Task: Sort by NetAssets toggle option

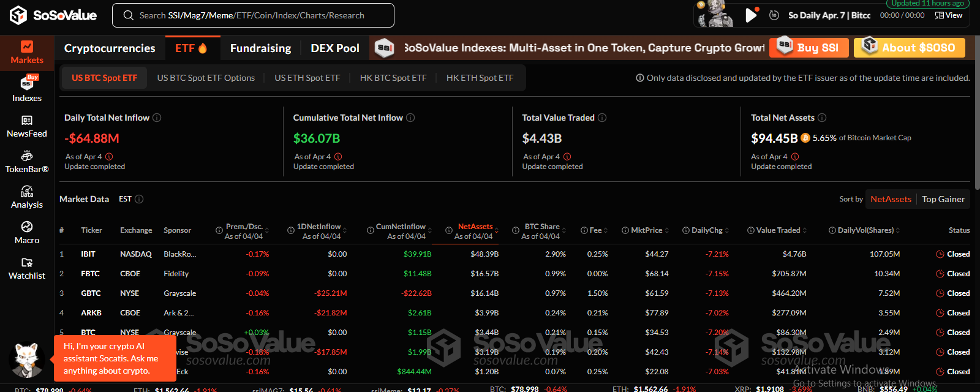Action: tap(891, 199)
